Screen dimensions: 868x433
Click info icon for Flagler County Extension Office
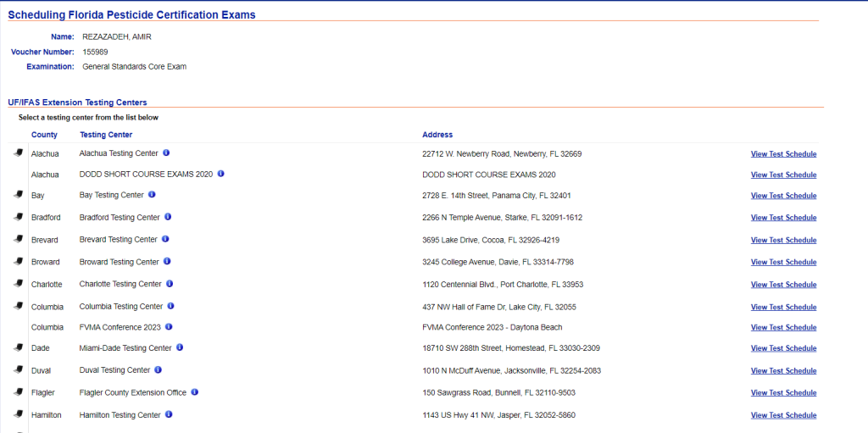[x=194, y=392]
